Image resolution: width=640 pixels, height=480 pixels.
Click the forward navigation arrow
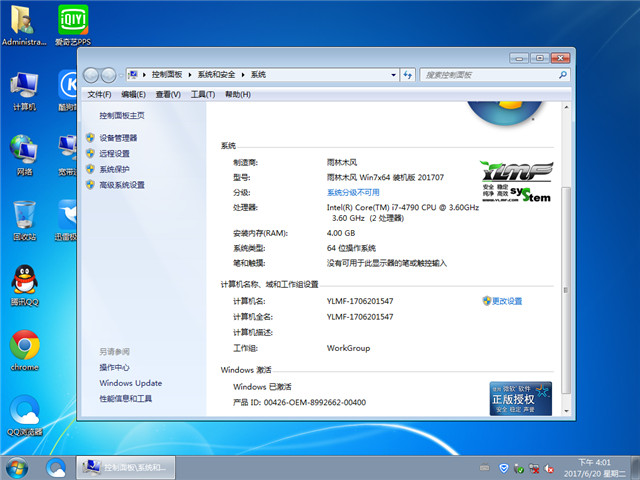[108, 75]
